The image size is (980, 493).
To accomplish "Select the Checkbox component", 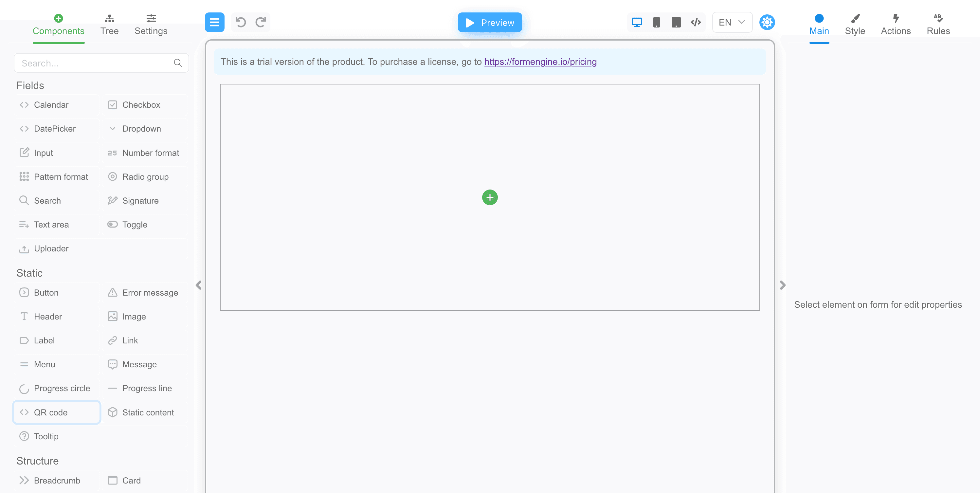I will [141, 105].
